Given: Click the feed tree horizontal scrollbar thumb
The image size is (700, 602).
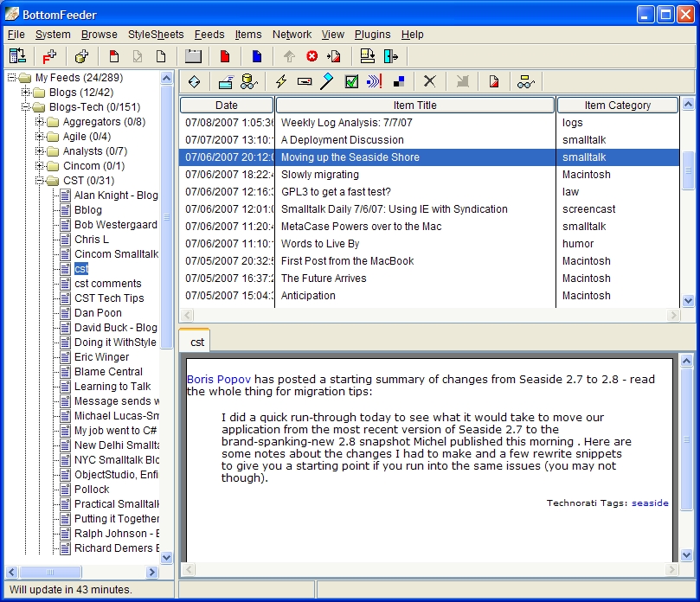Looking at the screenshot, I should (x=50, y=572).
